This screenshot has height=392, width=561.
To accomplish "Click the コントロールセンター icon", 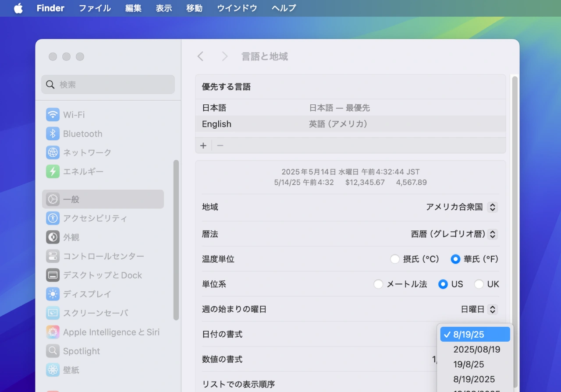I will coord(53,256).
